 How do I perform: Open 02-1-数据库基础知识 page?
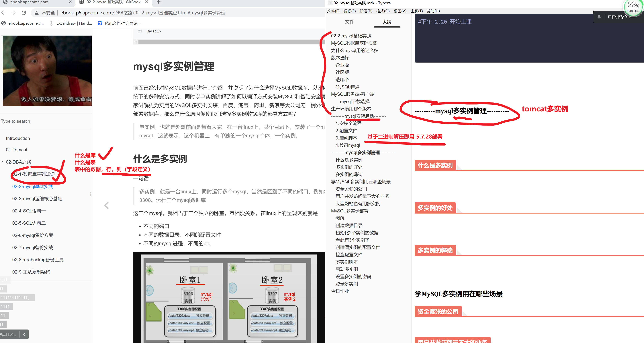click(34, 174)
